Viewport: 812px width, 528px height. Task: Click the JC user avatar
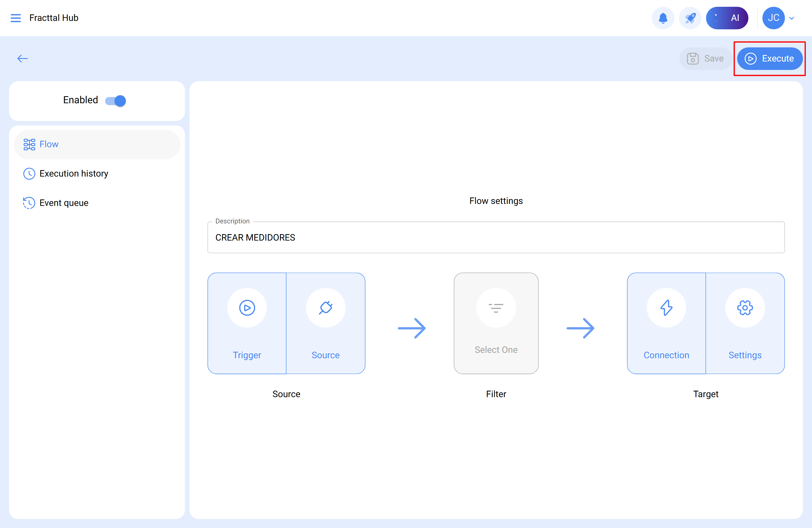point(773,18)
